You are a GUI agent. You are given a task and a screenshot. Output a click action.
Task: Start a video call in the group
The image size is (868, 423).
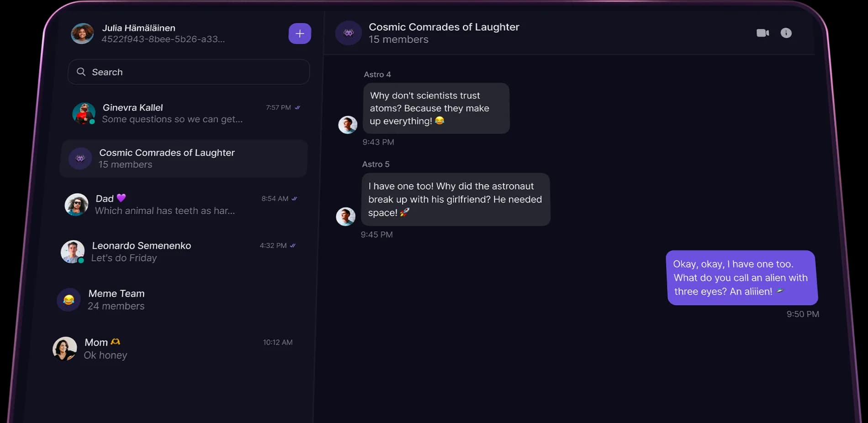[762, 33]
